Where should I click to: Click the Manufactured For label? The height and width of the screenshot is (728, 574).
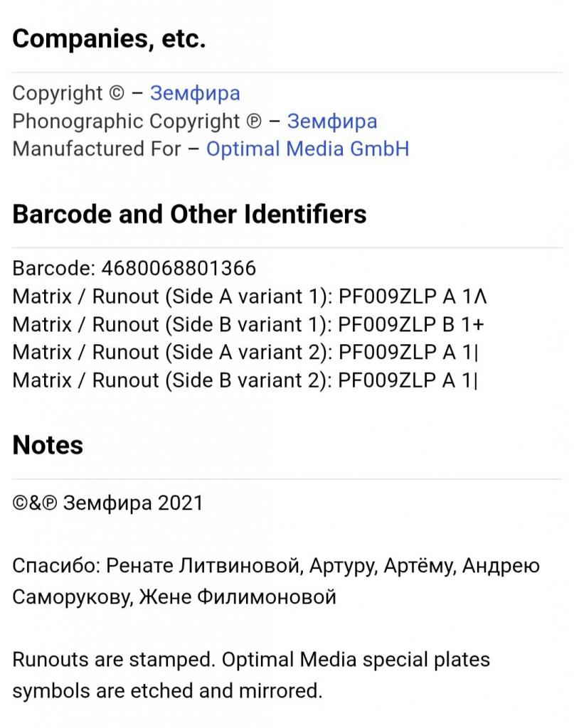[x=97, y=149]
